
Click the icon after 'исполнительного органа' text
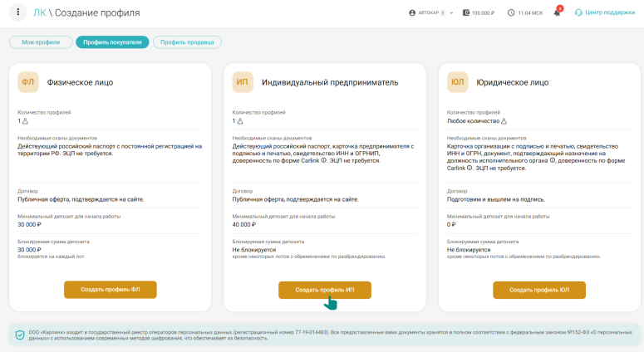[x=552, y=160]
